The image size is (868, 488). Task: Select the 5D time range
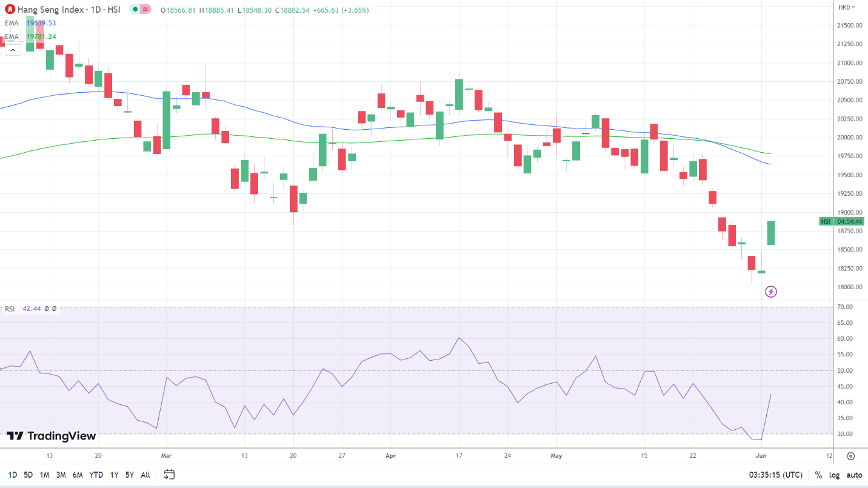click(x=28, y=475)
